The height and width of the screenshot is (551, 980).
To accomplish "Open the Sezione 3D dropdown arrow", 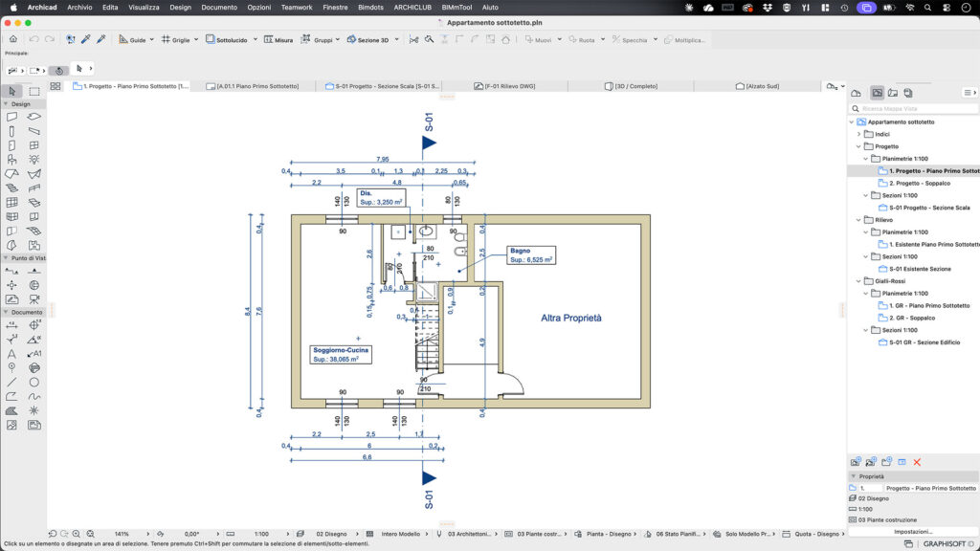I will click(x=396, y=39).
